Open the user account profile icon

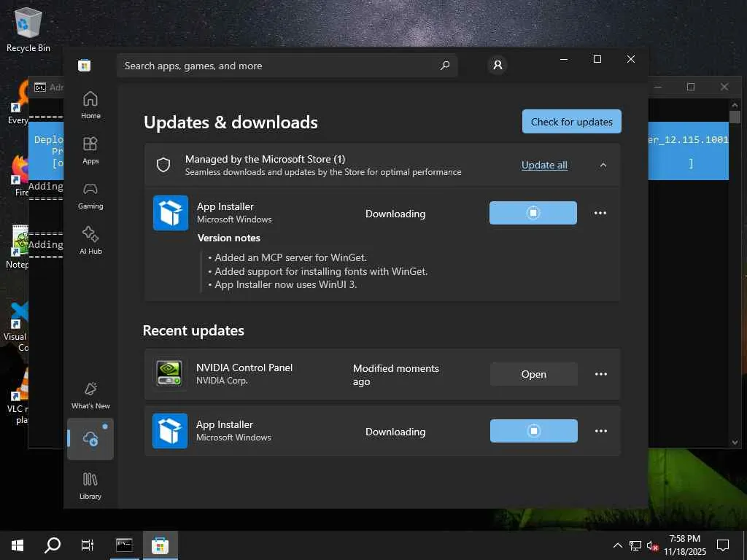[x=498, y=65]
